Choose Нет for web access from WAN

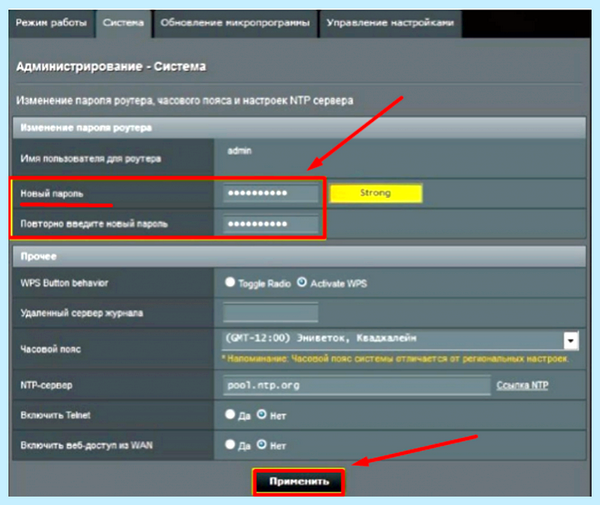(x=261, y=444)
